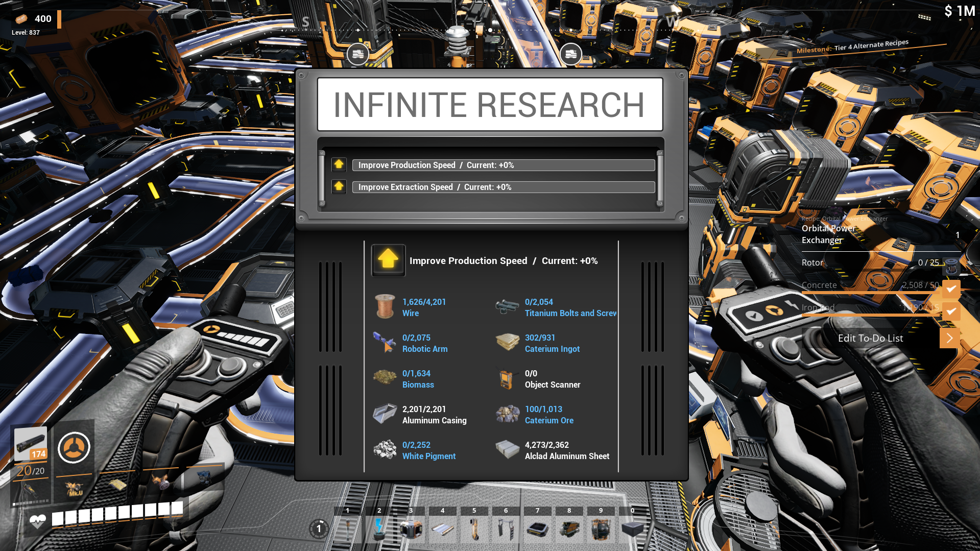Viewport: 980px width, 551px height.
Task: Click the White Pigment item icon
Action: point(385,449)
